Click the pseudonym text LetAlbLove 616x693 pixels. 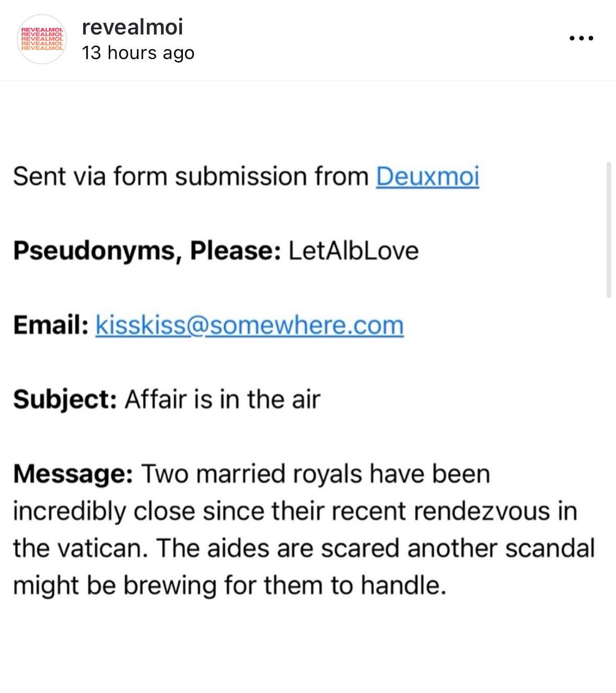tap(353, 251)
